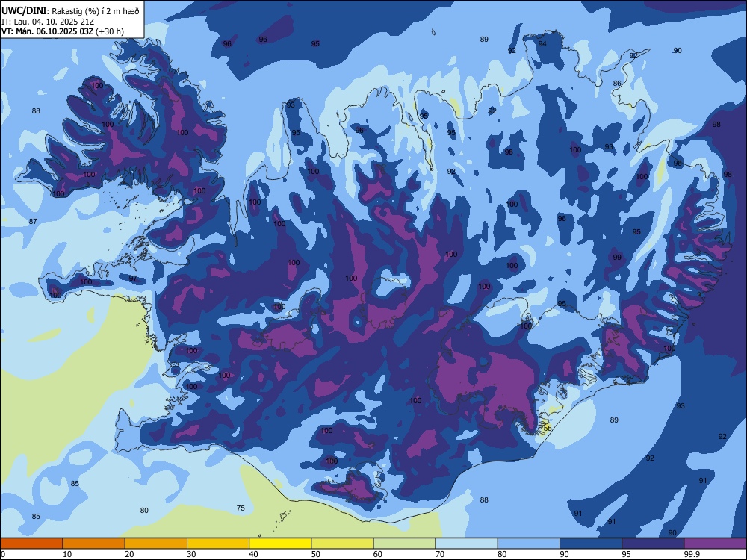This screenshot has height=560, width=747.
Task: Click the '99.9' legend tick label
Action: pos(692,554)
